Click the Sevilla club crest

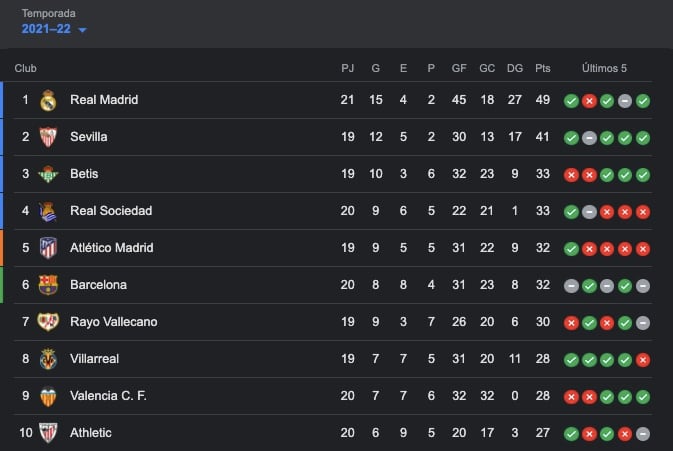click(x=47, y=137)
